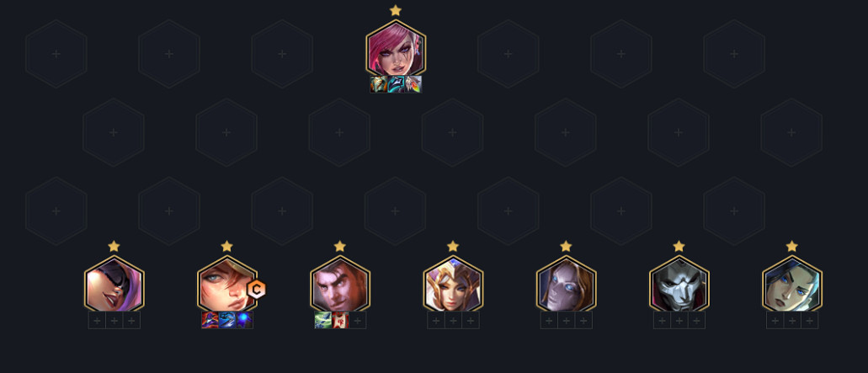Select the masked Jhin champion portrait
The width and height of the screenshot is (868, 373).
pyautogui.click(x=679, y=285)
